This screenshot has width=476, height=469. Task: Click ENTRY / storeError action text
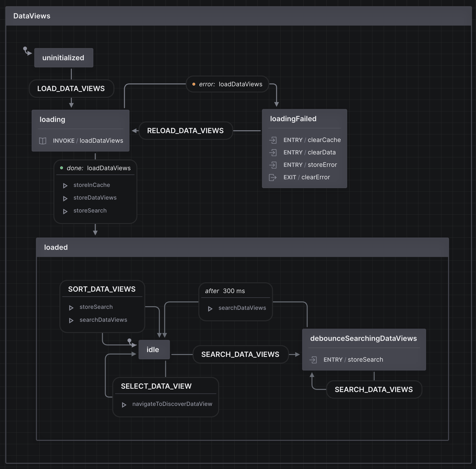click(x=310, y=165)
